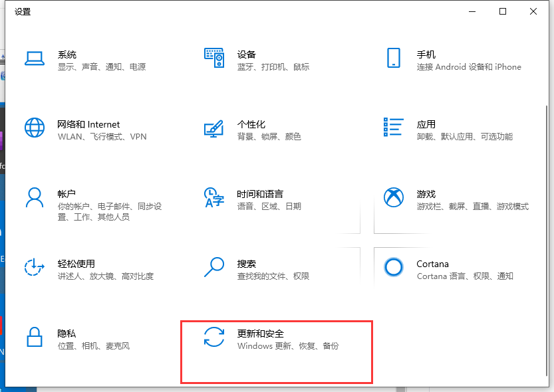The image size is (554, 392).
Task: Click the 轻松使用 category title
Action: pos(76,264)
